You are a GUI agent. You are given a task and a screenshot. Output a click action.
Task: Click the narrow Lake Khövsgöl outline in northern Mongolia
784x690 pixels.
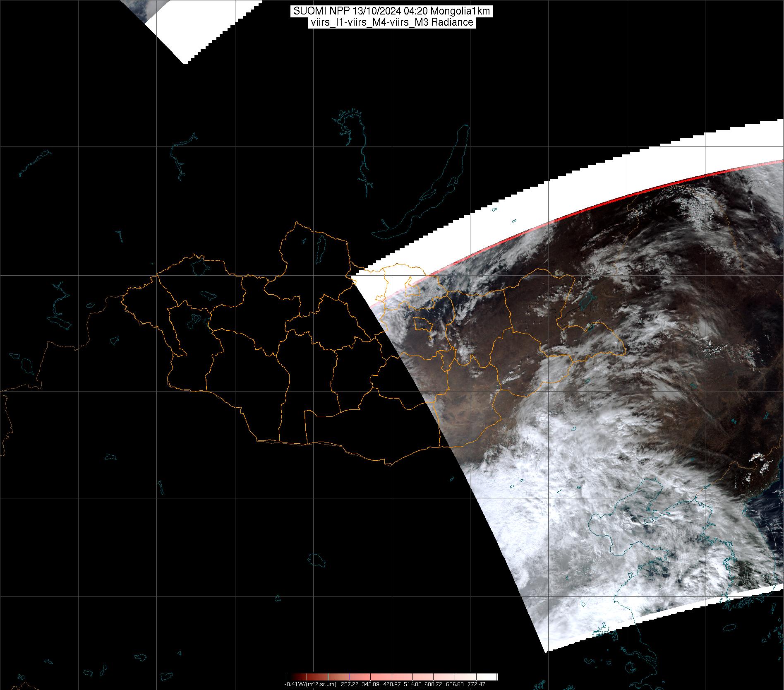tap(320, 248)
